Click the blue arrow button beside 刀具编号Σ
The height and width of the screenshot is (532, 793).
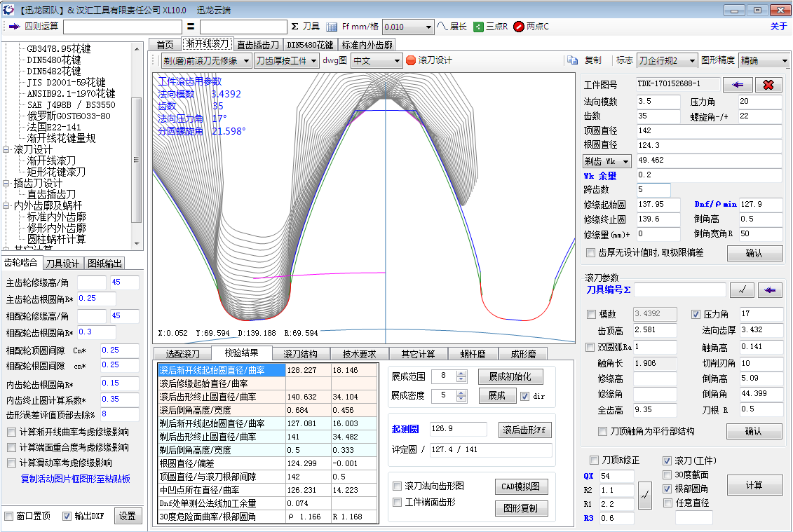pos(770,289)
